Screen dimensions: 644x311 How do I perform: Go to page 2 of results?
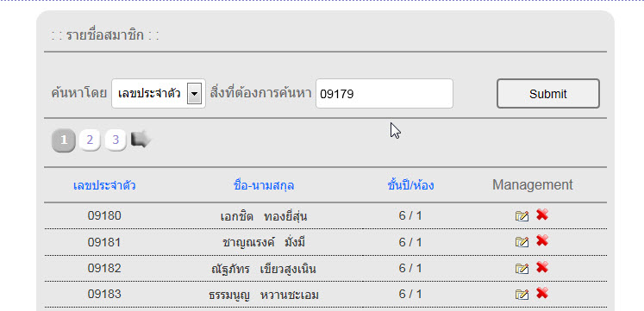coord(90,140)
